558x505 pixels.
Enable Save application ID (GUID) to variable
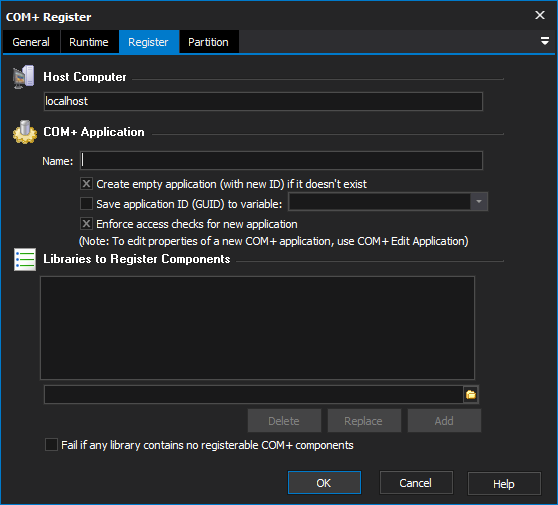tap(86, 204)
